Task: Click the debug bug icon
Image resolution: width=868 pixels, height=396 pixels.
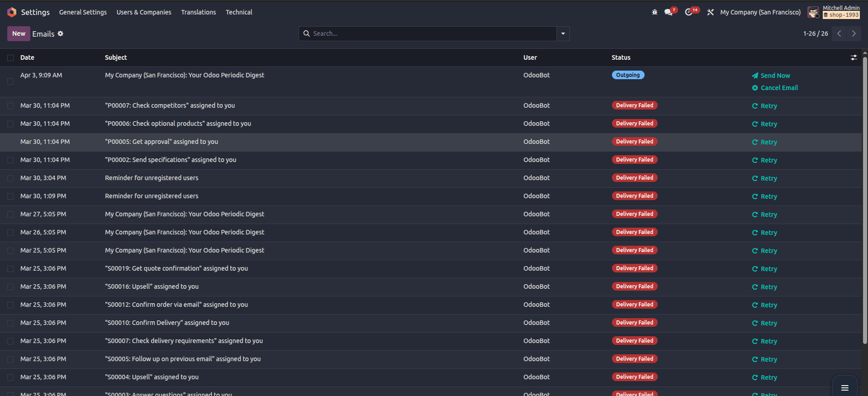Action: [655, 12]
